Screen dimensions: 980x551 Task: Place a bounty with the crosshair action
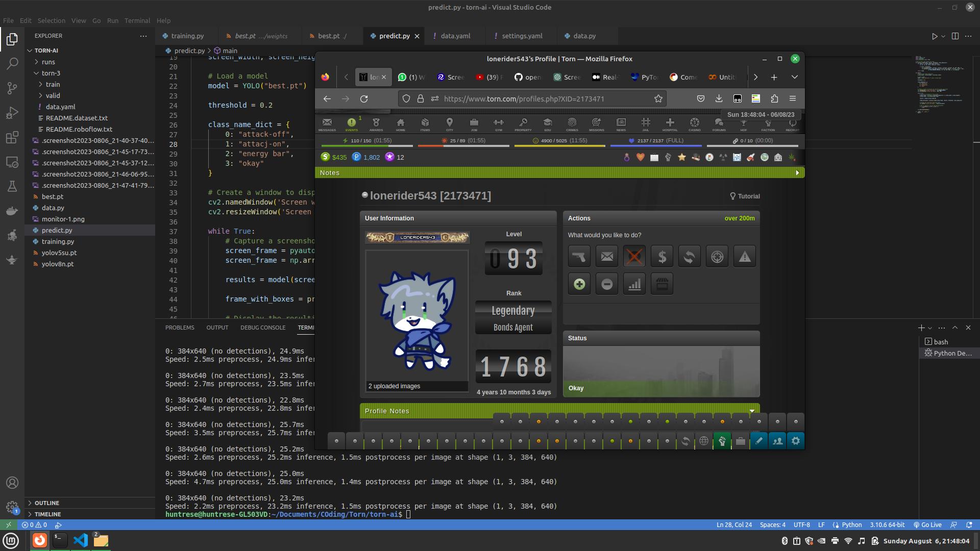(717, 256)
